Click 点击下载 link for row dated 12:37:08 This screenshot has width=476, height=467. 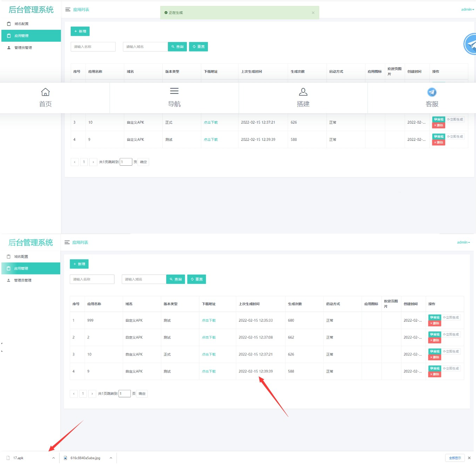(x=209, y=338)
